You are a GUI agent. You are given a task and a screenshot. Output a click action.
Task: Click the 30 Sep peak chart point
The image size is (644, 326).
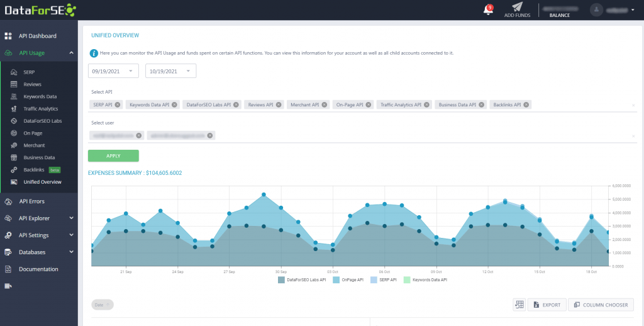tap(281, 208)
